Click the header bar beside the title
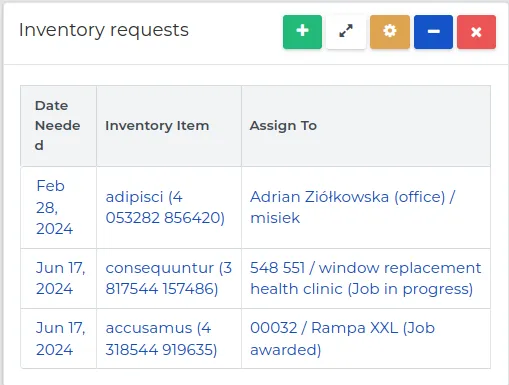This screenshot has width=509, height=385. (x=236, y=32)
